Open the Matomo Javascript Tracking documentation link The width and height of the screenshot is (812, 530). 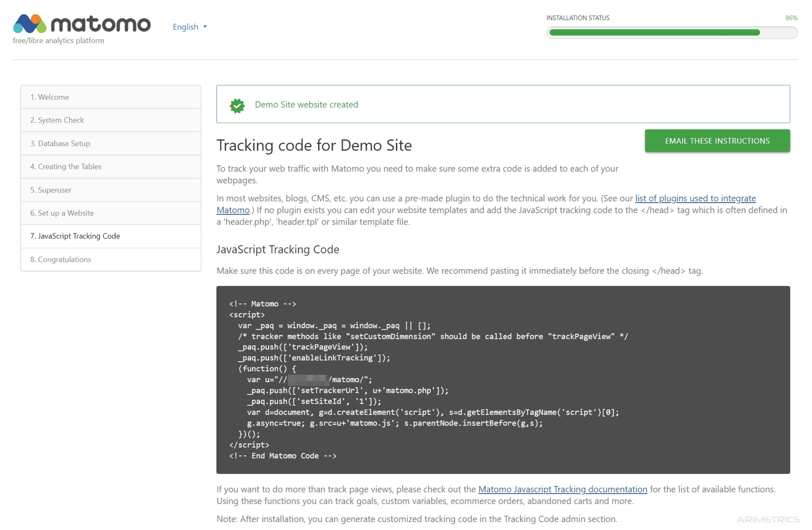click(562, 489)
